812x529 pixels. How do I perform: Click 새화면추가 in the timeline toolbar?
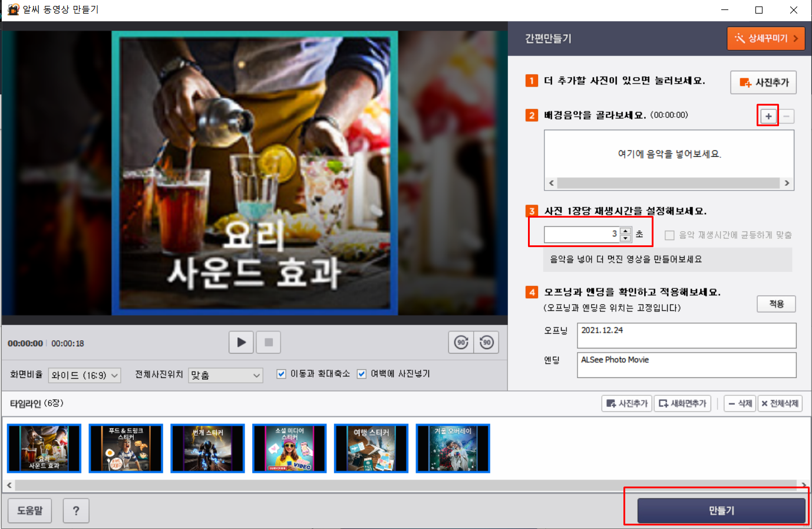click(682, 403)
